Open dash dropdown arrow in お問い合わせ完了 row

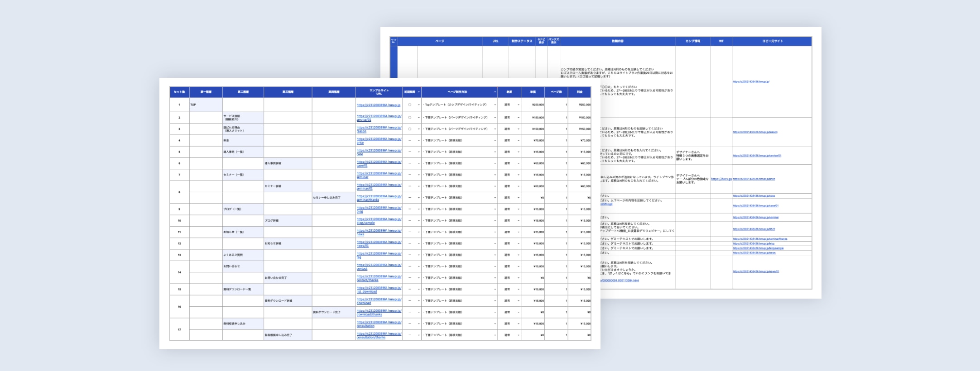click(418, 278)
